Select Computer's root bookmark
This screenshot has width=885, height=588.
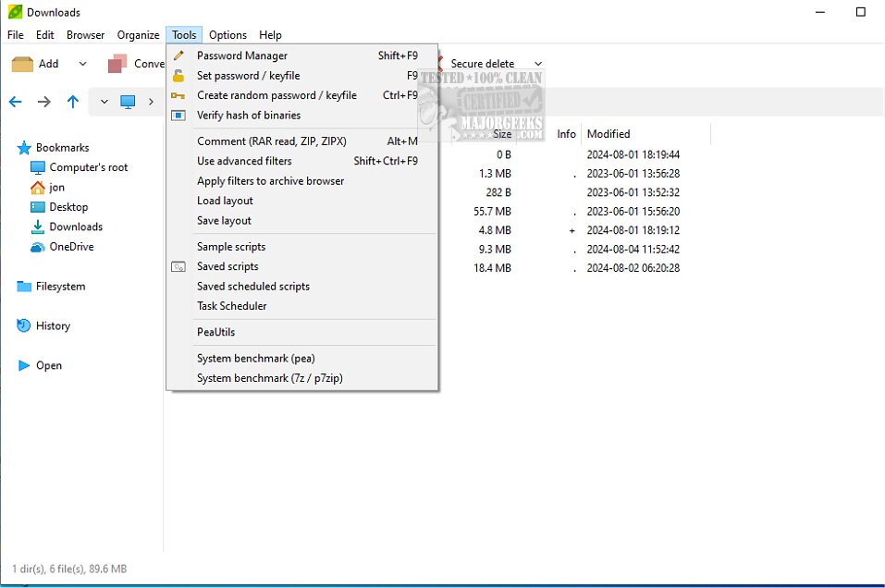[x=88, y=167]
